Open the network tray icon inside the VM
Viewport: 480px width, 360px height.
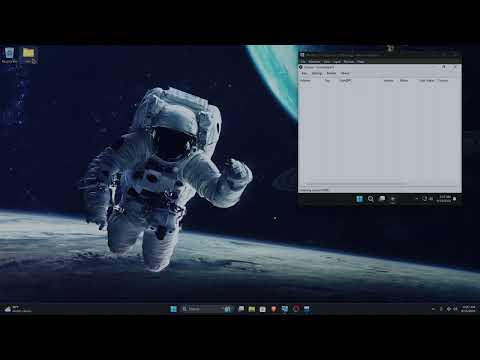(424, 199)
